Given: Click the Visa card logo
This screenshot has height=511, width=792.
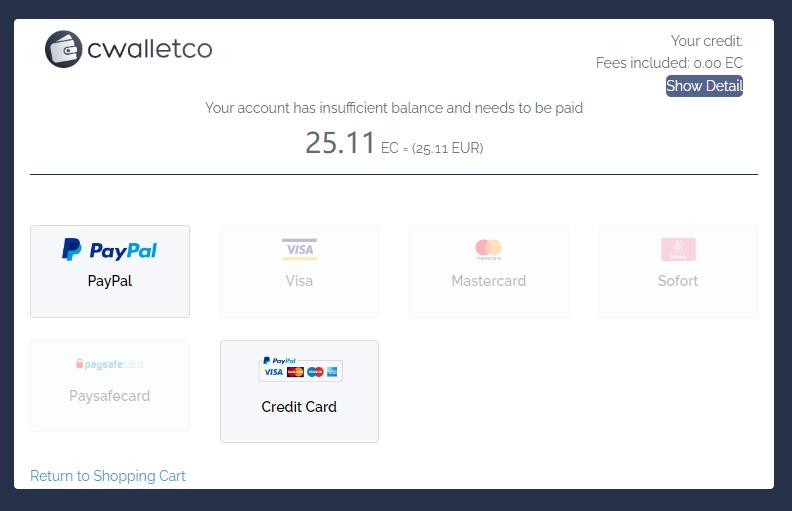Looking at the screenshot, I should [299, 249].
